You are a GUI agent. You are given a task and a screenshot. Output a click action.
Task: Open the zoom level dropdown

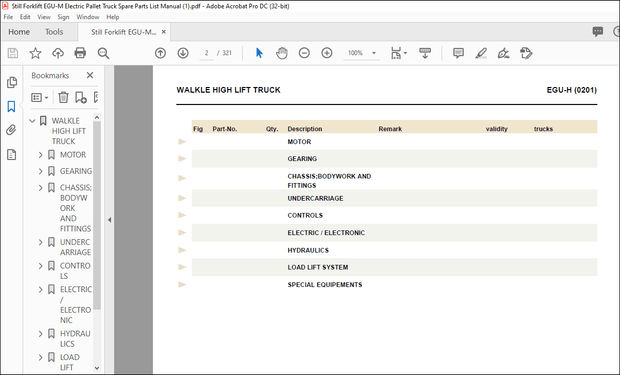(x=374, y=53)
